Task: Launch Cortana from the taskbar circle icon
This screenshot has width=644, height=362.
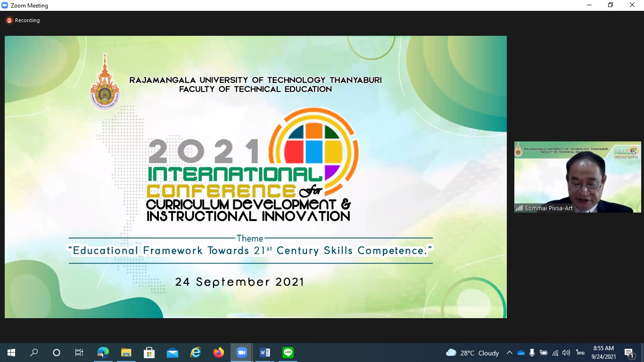Action: pyautogui.click(x=57, y=353)
